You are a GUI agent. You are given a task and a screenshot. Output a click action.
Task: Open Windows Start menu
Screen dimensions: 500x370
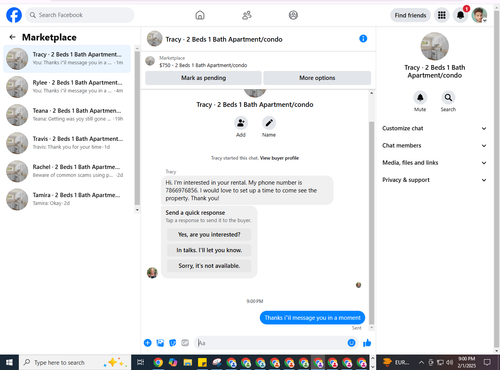[x=9, y=362]
